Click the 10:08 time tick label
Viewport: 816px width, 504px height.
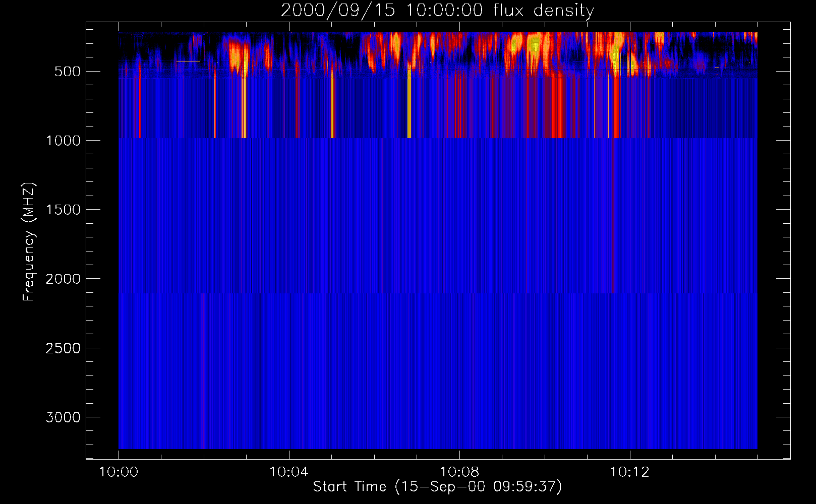pos(459,472)
